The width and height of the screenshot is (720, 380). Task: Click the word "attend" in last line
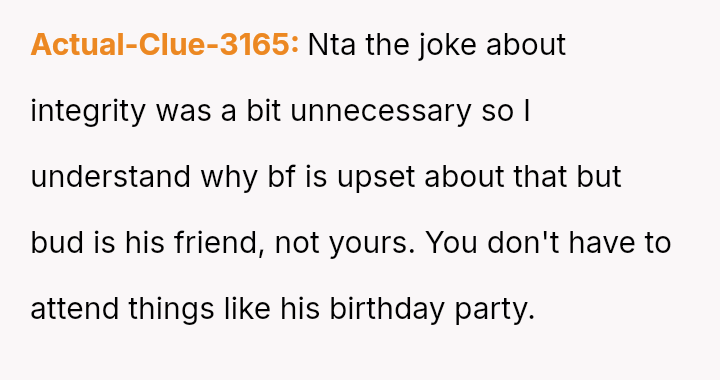pyautogui.click(x=74, y=308)
